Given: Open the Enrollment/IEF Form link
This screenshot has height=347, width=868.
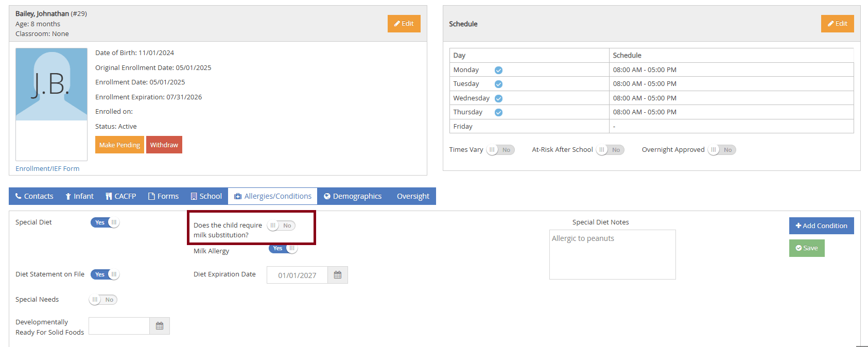Looking at the screenshot, I should coord(47,168).
